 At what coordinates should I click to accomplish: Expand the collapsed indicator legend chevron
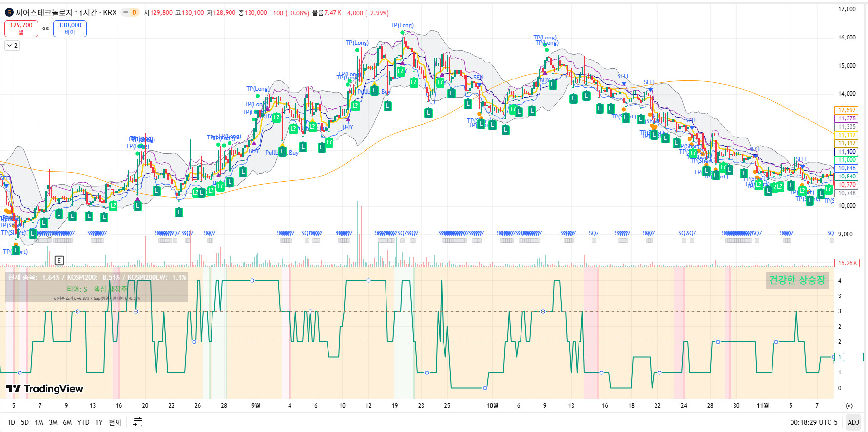click(12, 46)
